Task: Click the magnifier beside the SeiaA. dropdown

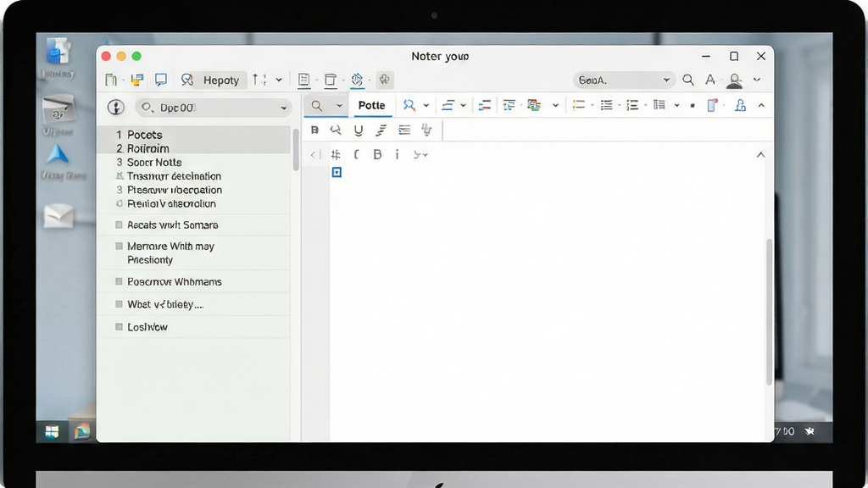Action: coord(688,80)
